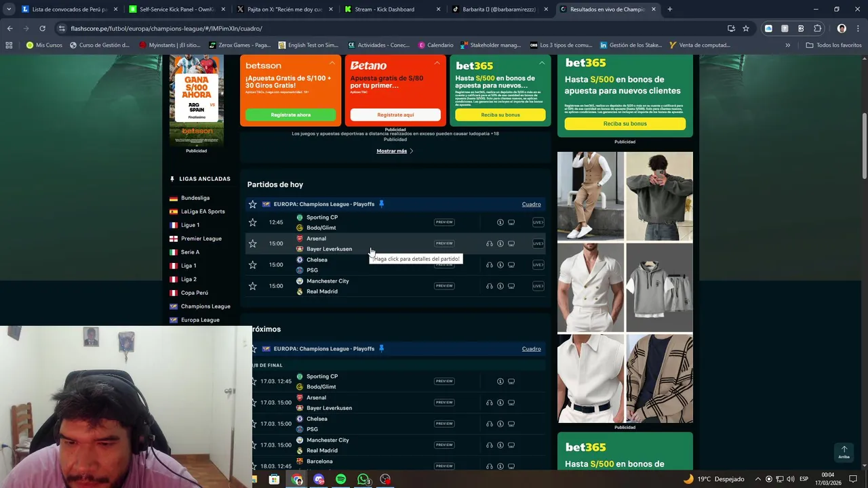Click Regístrate ahora on the betsson ad
The image size is (868, 488).
[x=290, y=115]
